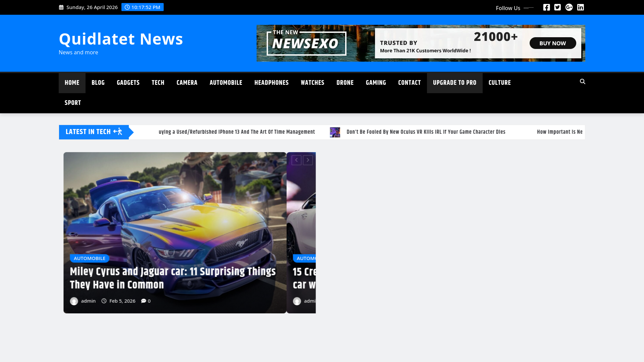The height and width of the screenshot is (362, 644).
Task: Open the Twitter social icon
Action: click(x=557, y=7)
